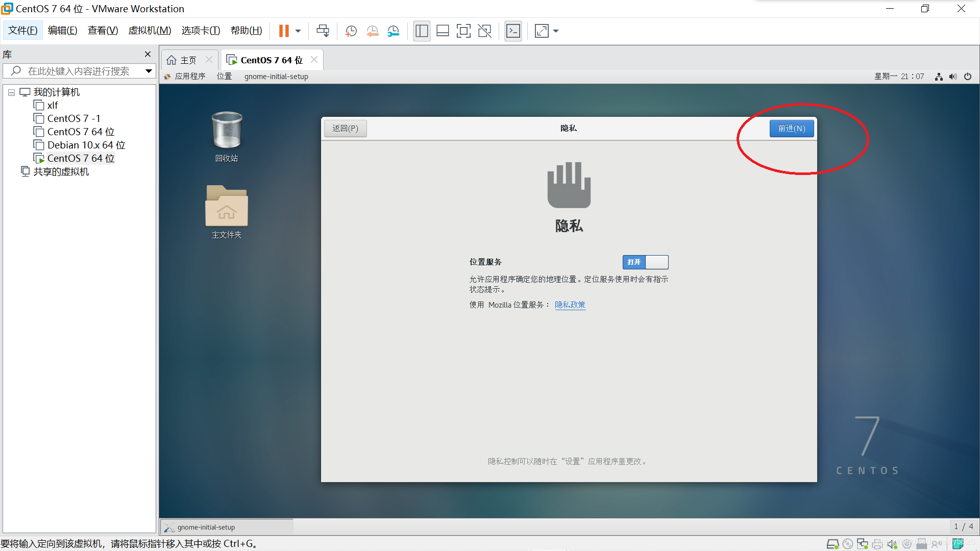Toggle the thumbnail bar view
This screenshot has width=980, height=551.
(443, 31)
